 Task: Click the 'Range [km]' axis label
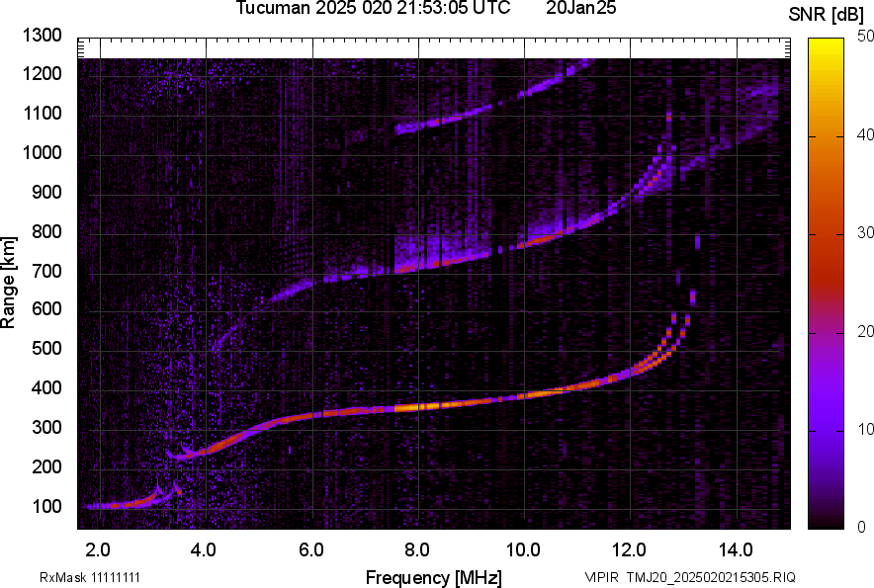8,283
